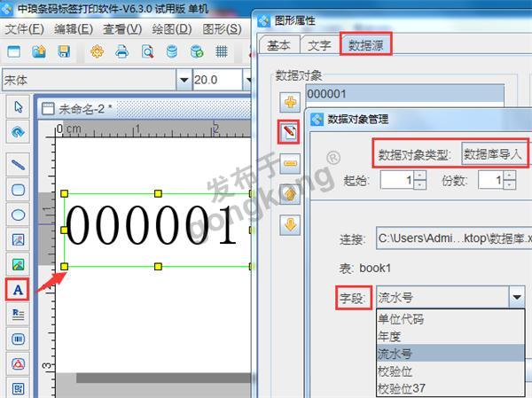This screenshot has height=398, width=532.
Task: Choose 校验位37 in field list
Action: (x=450, y=388)
